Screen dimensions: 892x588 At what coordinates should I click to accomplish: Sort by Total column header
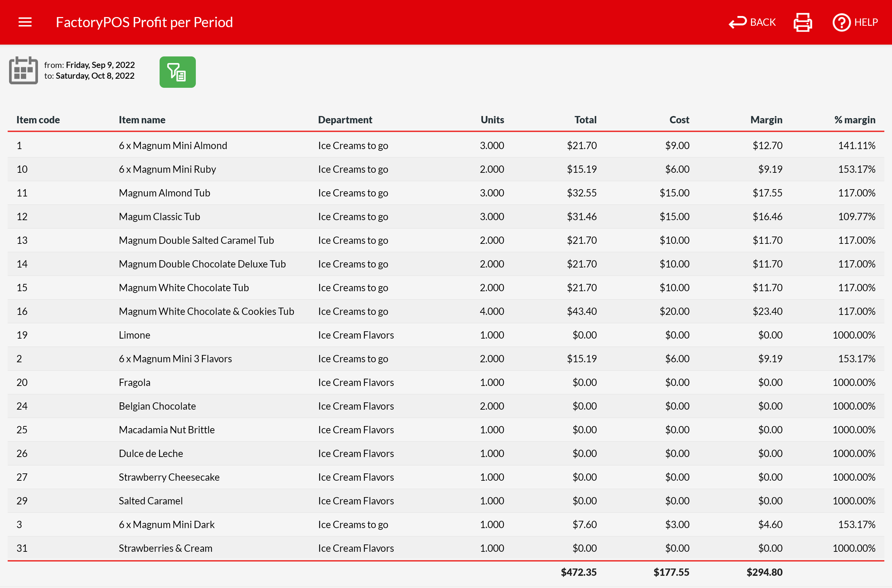585,119
